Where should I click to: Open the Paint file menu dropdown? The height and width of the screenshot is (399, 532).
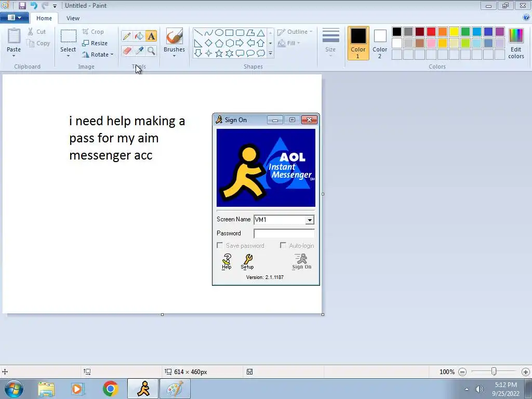(14, 18)
